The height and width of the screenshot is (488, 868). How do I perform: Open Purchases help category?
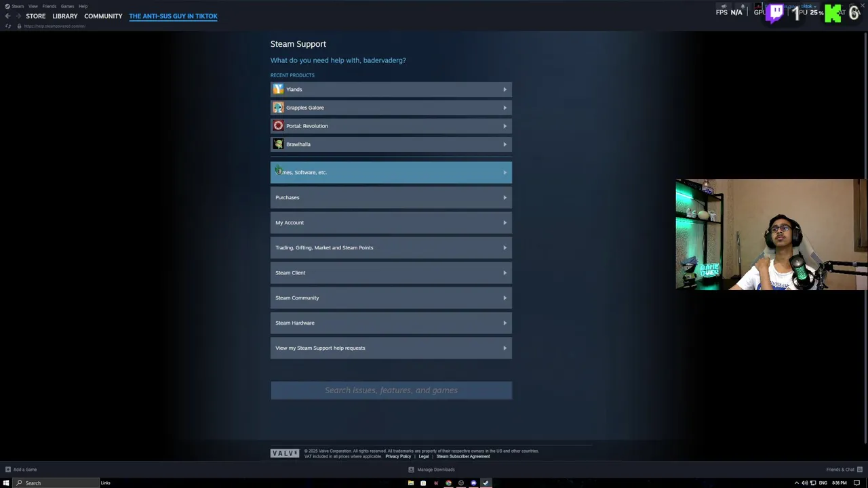click(391, 197)
